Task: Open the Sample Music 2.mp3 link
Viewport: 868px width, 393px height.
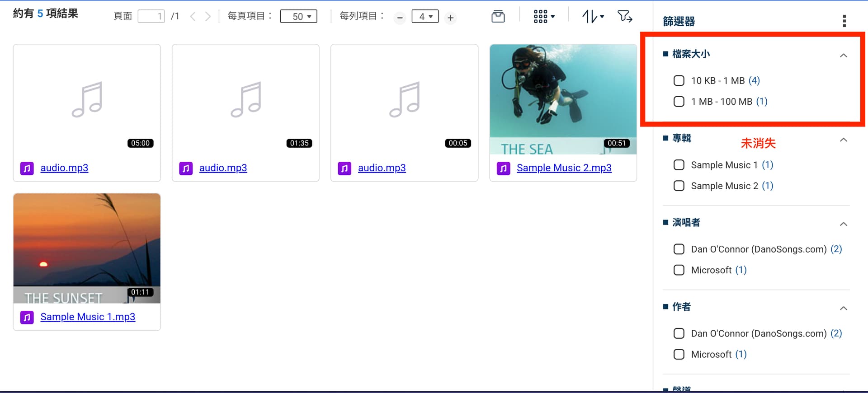Action: (564, 168)
